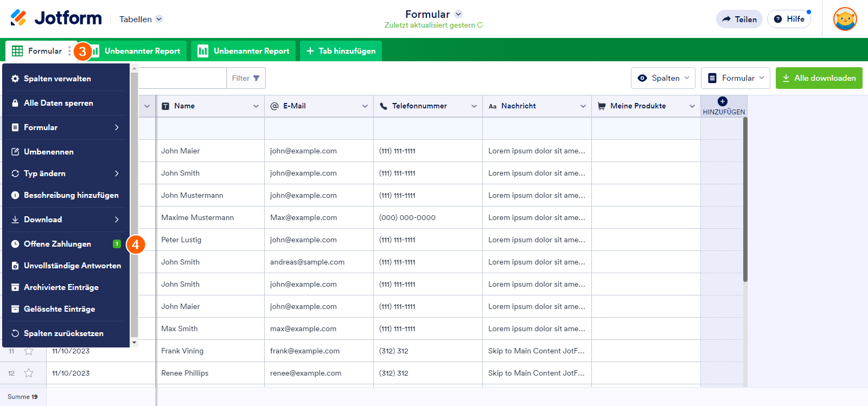Click the search input field beside Filter
The width and height of the screenshot is (868, 406).
pos(182,78)
